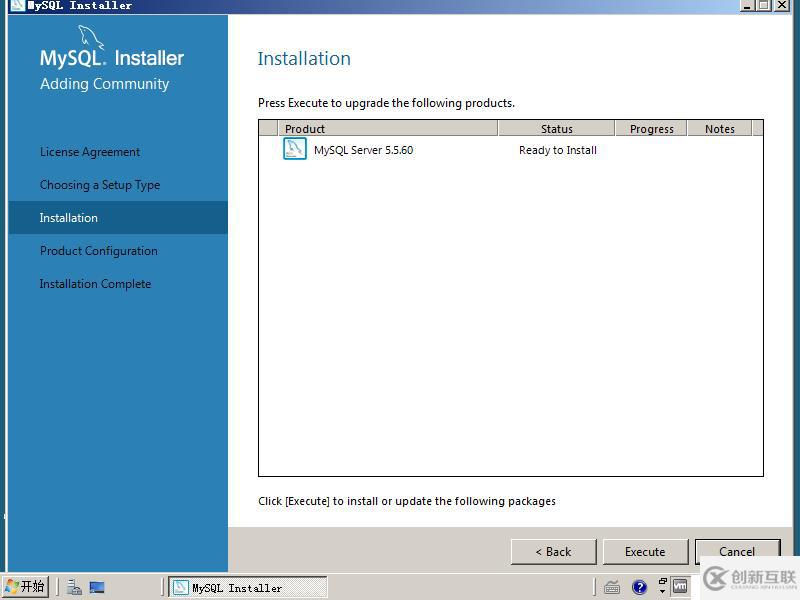Click the show desktop quick launch icon
This screenshot has width=800, height=600.
pyautogui.click(x=97, y=587)
